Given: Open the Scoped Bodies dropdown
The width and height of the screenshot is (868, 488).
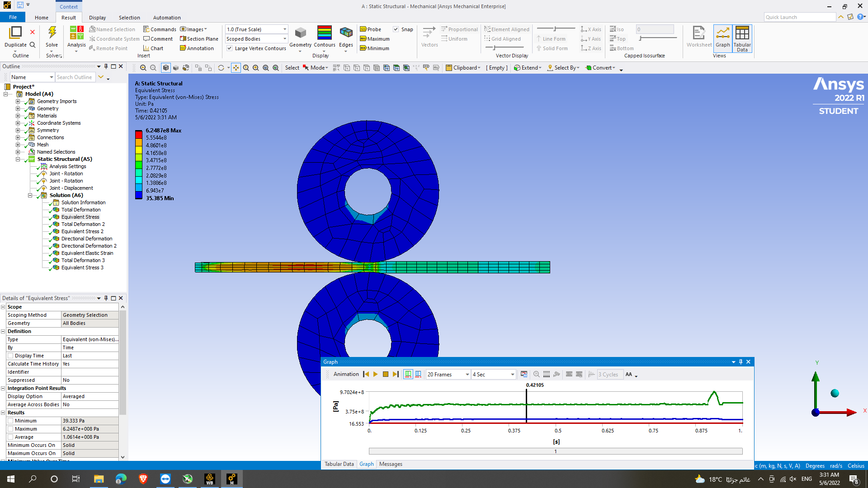Looking at the screenshot, I should tap(257, 39).
